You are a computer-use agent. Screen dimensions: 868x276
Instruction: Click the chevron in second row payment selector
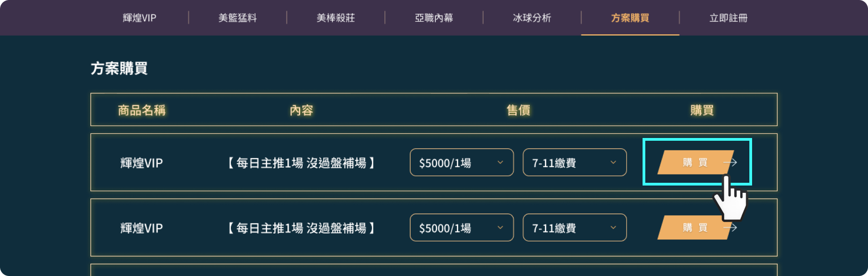pos(613,228)
